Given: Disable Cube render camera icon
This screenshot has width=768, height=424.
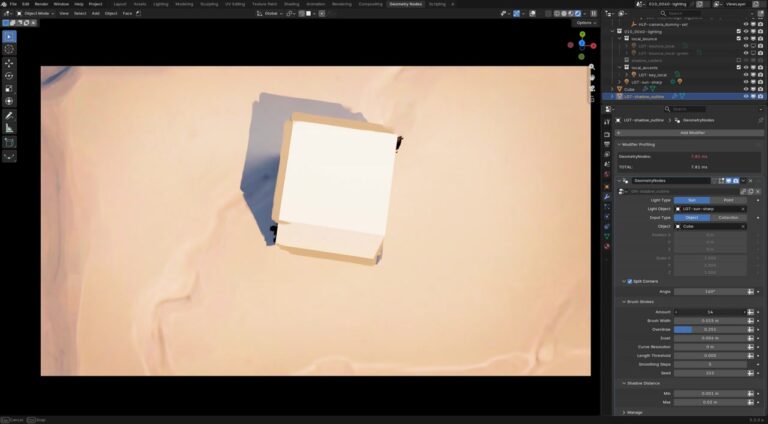Looking at the screenshot, I should click(760, 89).
